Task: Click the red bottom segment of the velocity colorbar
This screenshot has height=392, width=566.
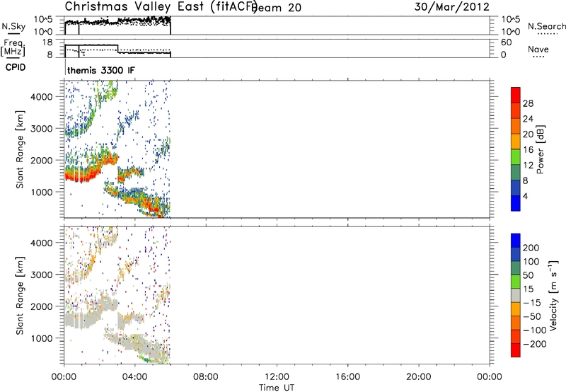Action: tap(516, 350)
